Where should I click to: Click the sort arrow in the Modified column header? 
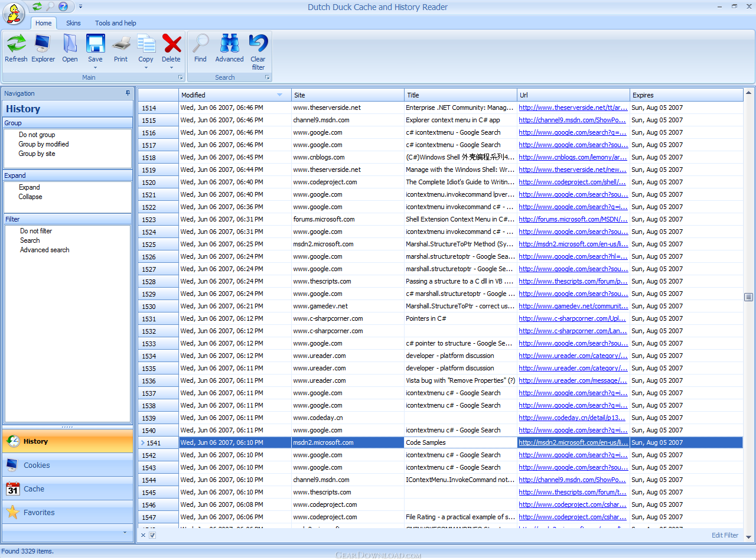[279, 95]
